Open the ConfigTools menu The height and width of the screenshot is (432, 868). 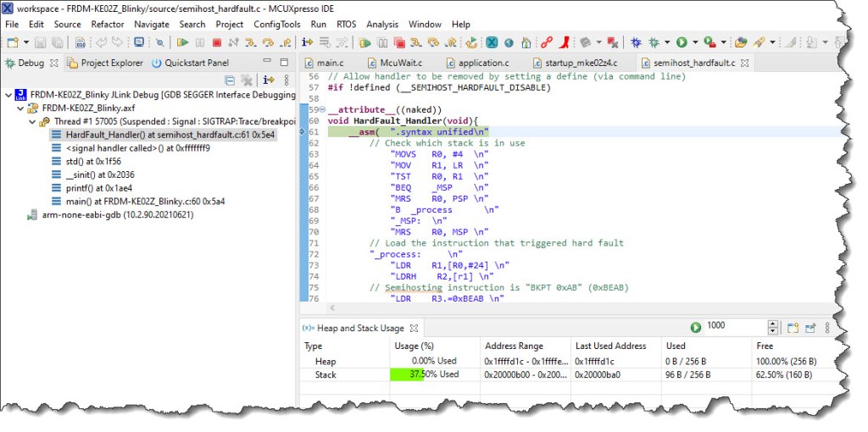pyautogui.click(x=276, y=25)
